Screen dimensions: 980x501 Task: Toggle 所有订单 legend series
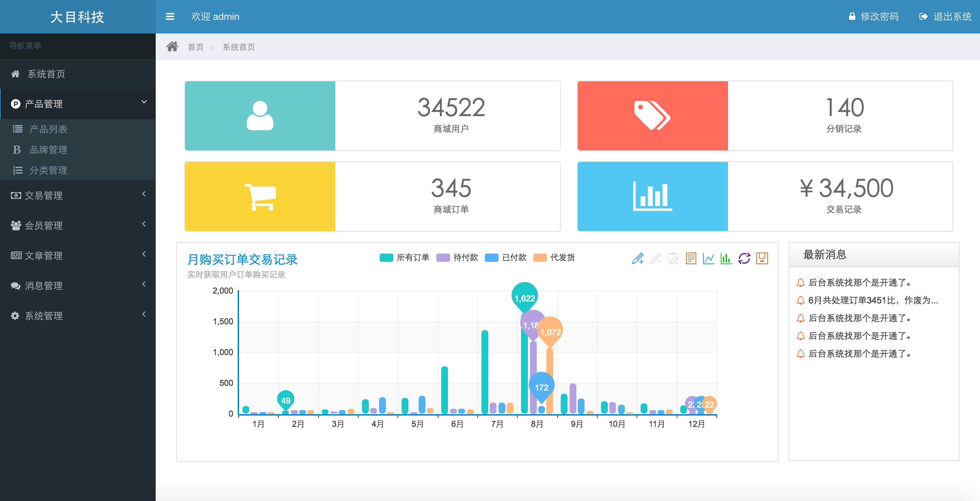[x=404, y=258]
